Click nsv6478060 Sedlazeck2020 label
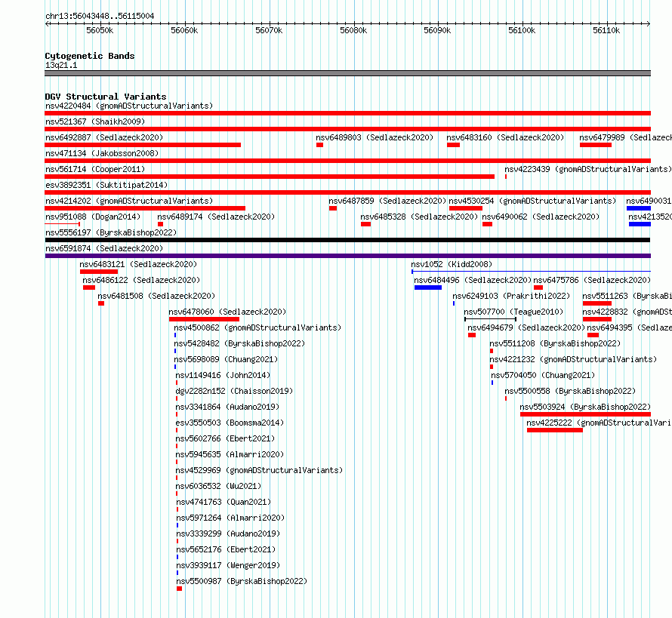Screen dimensions: 672x618 (x=227, y=312)
